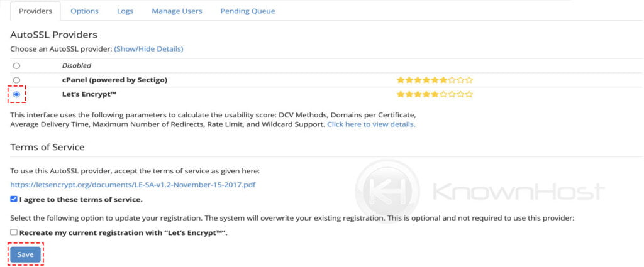Open Click here to view details link
The width and height of the screenshot is (644, 267).
[371, 124]
